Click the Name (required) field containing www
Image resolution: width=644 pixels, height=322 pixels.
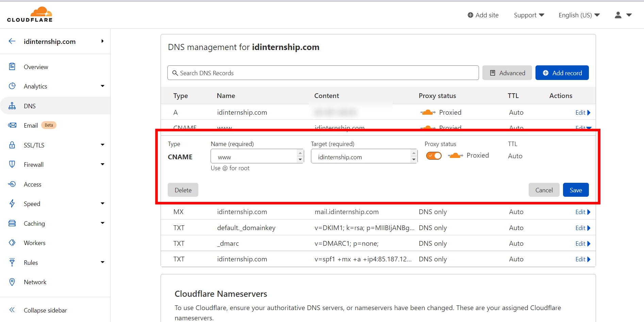(257, 156)
